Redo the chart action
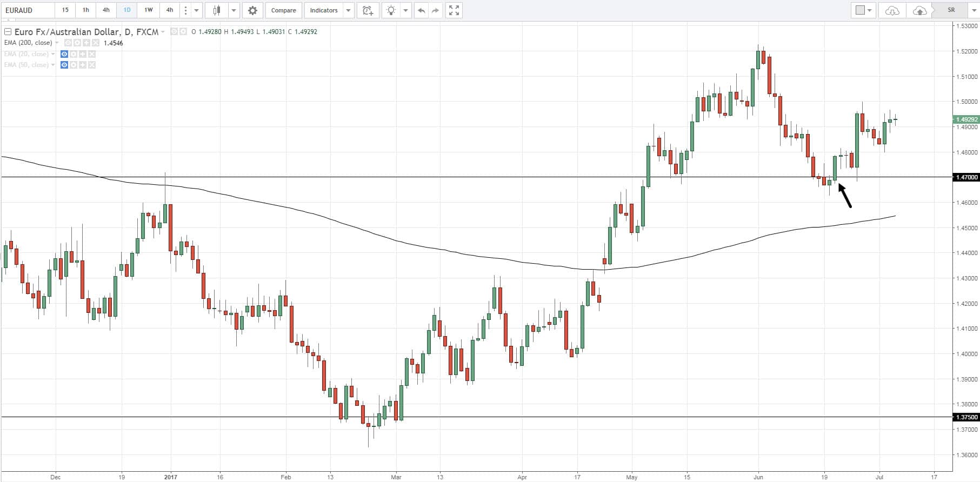Image resolution: width=980 pixels, height=482 pixels. (x=435, y=10)
